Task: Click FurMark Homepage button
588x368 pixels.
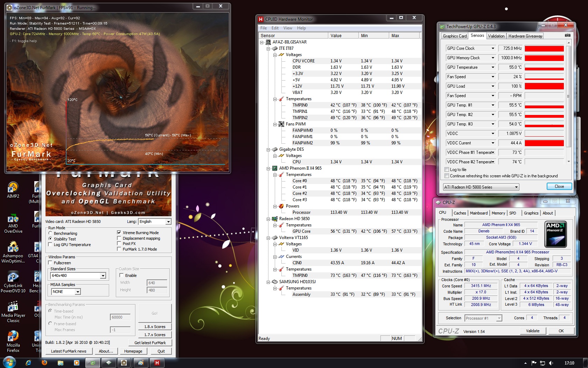Action: coord(133,351)
